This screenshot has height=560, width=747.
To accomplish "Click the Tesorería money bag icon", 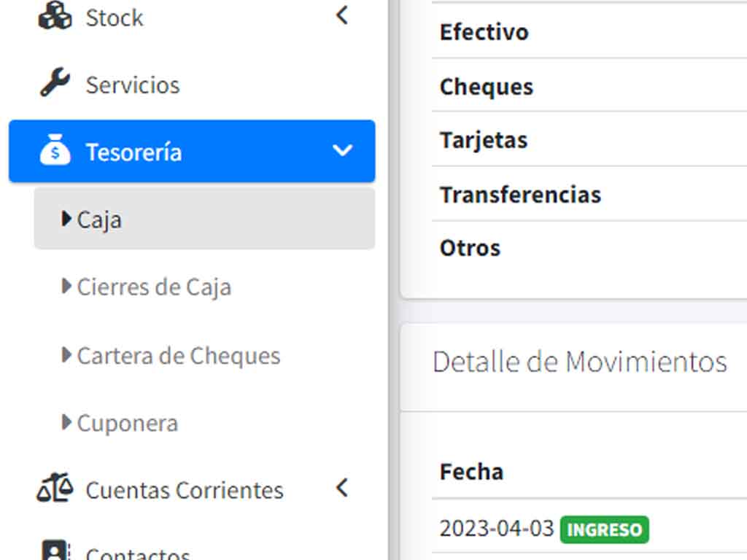I will click(x=55, y=150).
